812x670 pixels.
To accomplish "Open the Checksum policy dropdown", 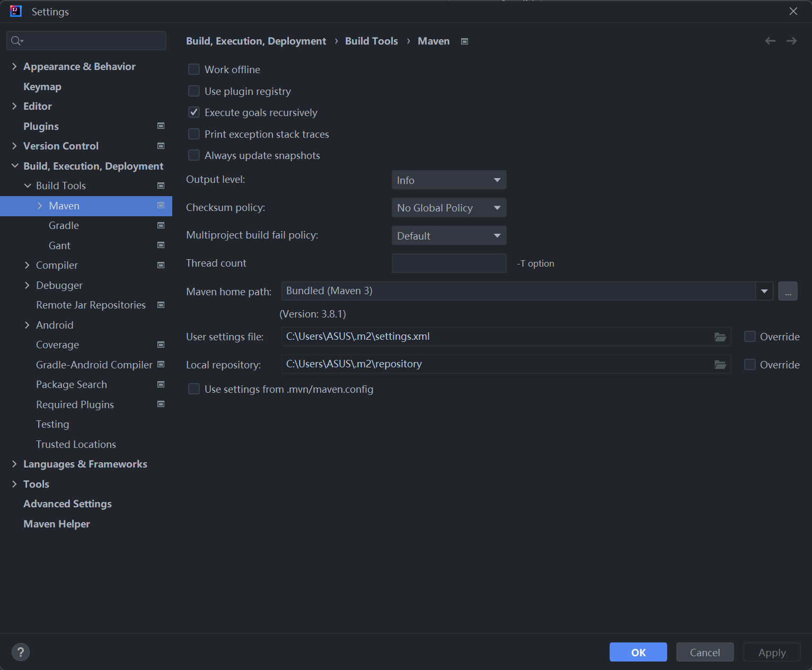I will pyautogui.click(x=449, y=208).
